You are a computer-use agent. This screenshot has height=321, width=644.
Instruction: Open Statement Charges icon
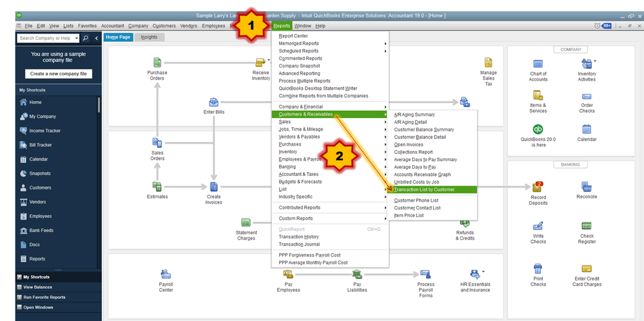246,223
